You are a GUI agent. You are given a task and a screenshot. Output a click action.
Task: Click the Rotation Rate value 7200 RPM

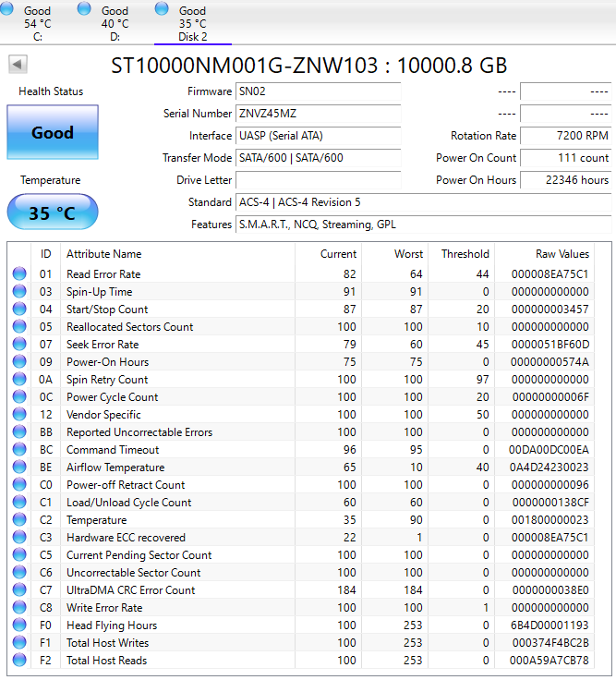566,136
